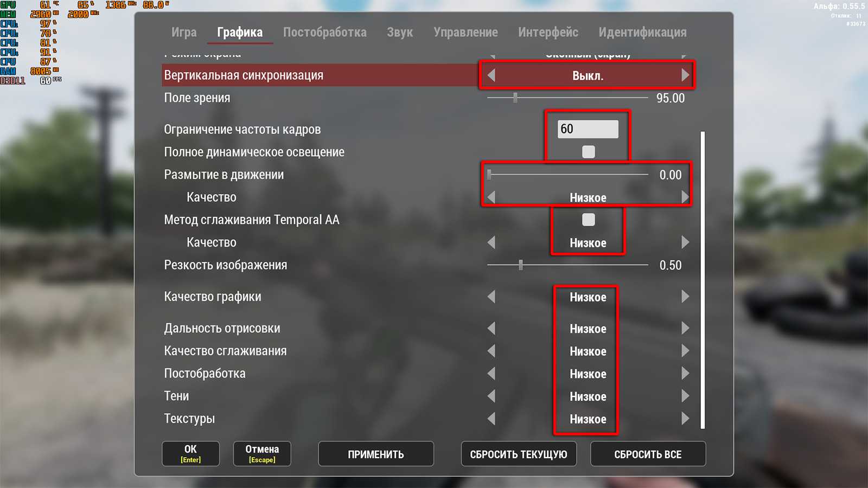Click the Низкое value of Тени

588,396
